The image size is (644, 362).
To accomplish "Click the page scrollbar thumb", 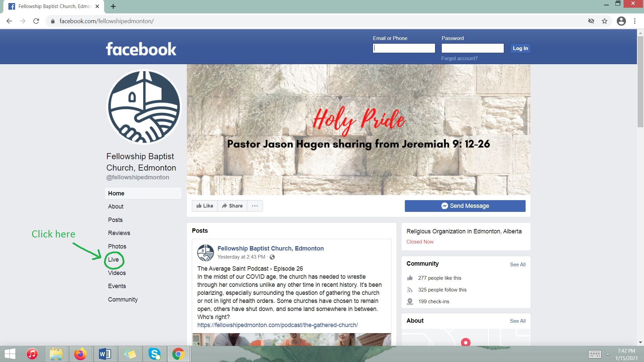I will coord(640,82).
